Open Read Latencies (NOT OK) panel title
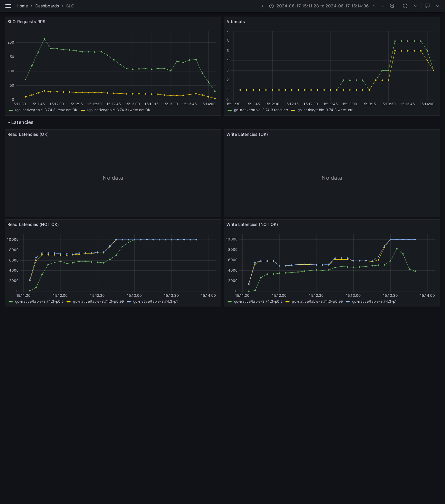 coord(33,224)
